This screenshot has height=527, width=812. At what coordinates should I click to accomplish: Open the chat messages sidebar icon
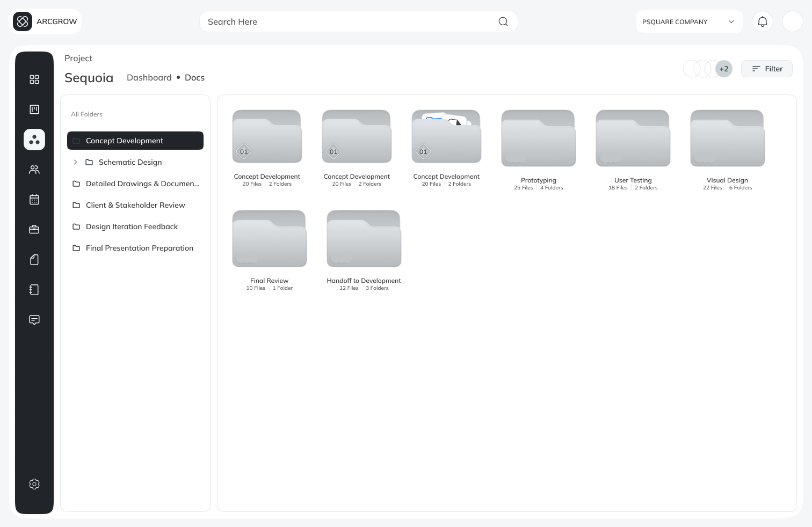(x=34, y=320)
